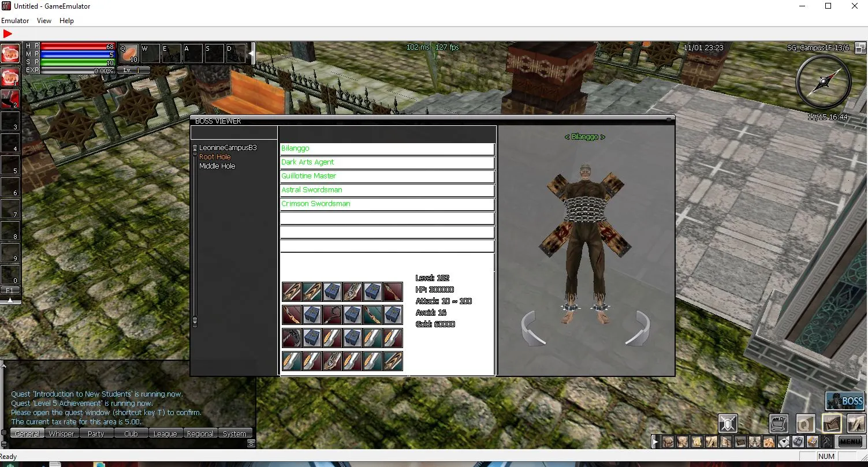The image size is (868, 467).
Task: Click the S quick slot
Action: coord(214,53)
